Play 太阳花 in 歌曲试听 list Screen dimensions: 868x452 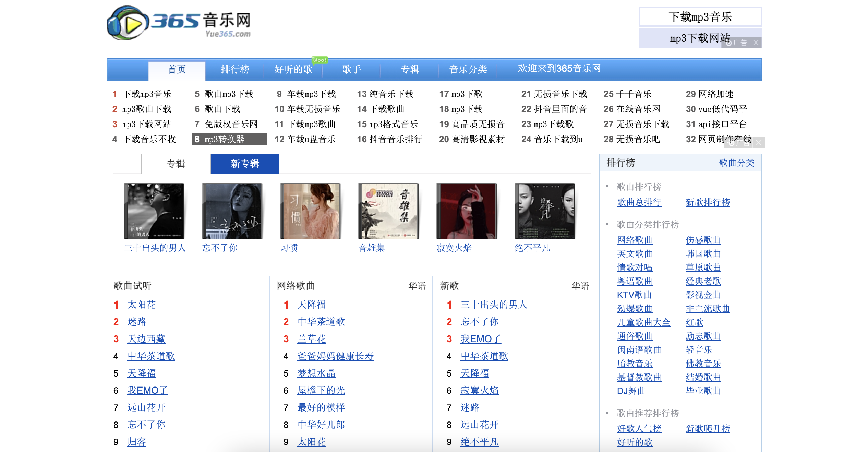tap(142, 305)
